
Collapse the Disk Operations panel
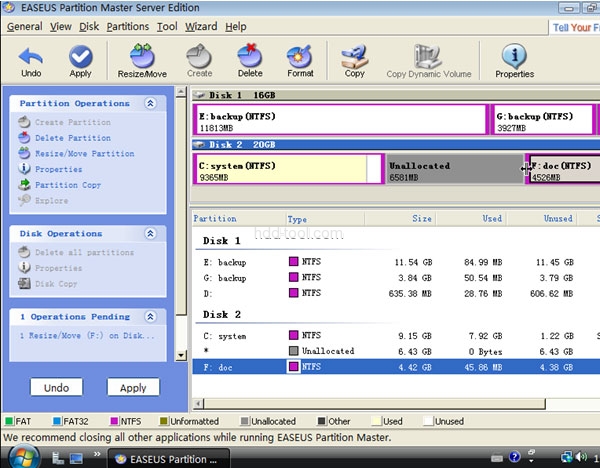(150, 233)
